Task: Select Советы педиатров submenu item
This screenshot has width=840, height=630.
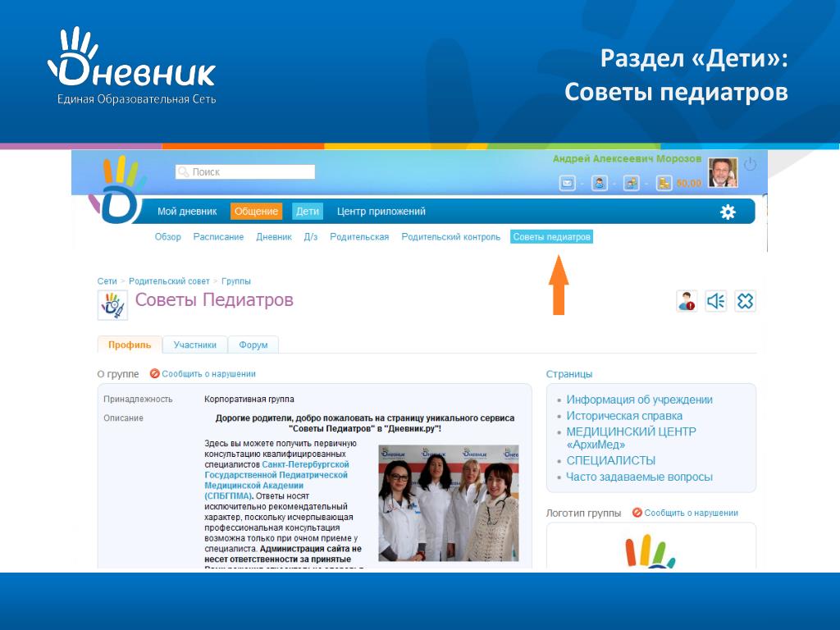Action: (x=552, y=237)
